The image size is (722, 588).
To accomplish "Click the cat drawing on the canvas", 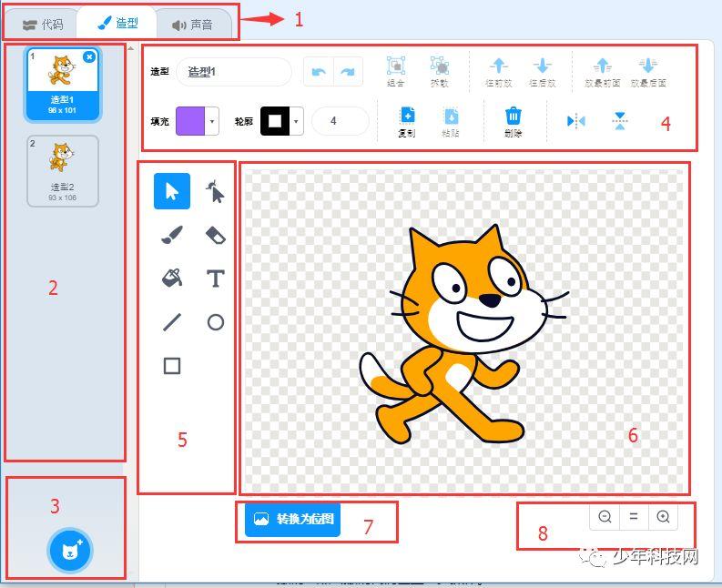I will pos(464,335).
